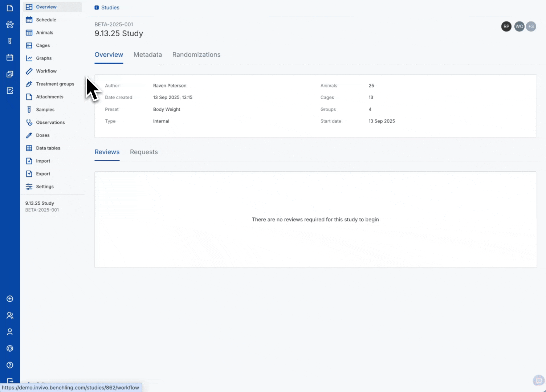Switch to the Metadata tab
This screenshot has width=546, height=392.
click(x=147, y=55)
